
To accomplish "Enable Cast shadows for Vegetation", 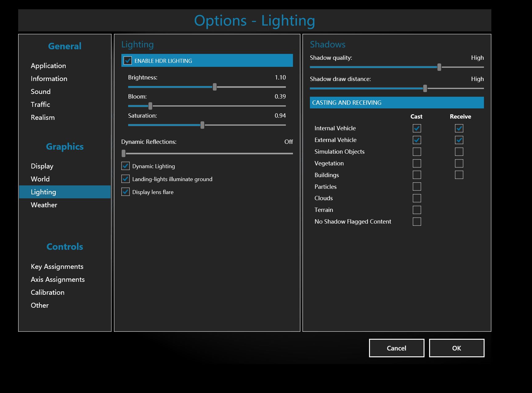I will (x=417, y=163).
